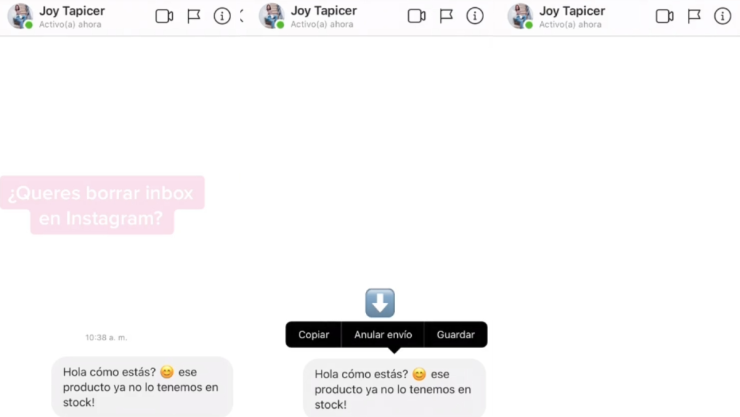
Task: Tap message bubble under the context menu
Action: [394, 388]
